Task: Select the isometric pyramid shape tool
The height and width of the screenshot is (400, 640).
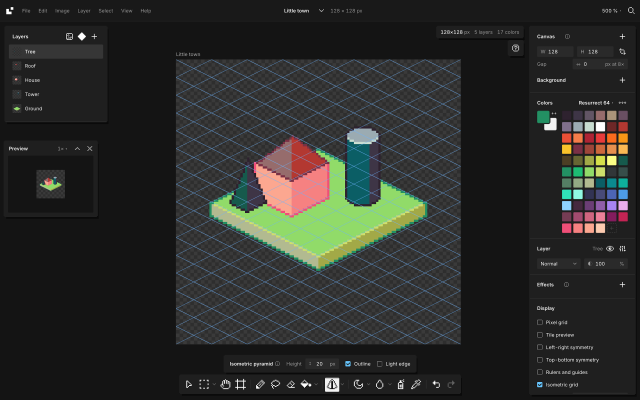Action: click(332, 384)
